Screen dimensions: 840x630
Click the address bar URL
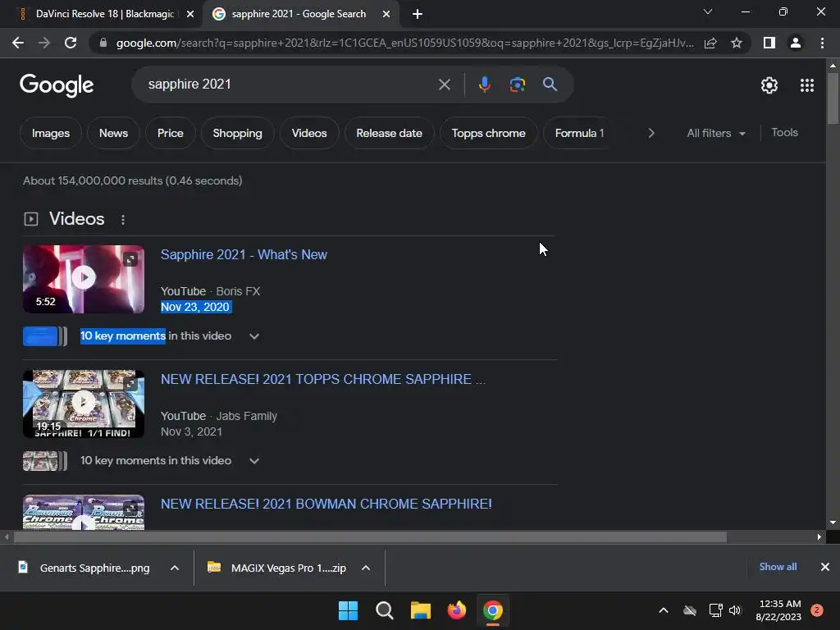coord(405,43)
